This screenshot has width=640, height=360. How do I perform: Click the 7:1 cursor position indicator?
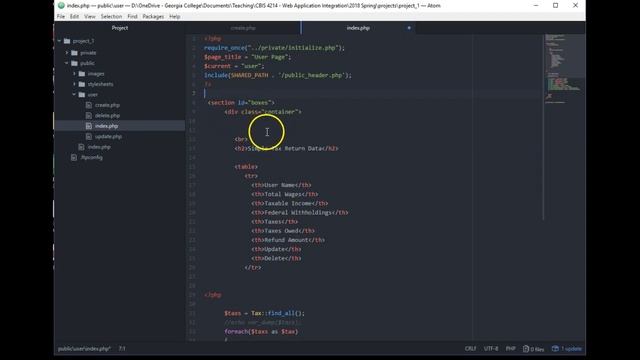[x=122, y=349]
